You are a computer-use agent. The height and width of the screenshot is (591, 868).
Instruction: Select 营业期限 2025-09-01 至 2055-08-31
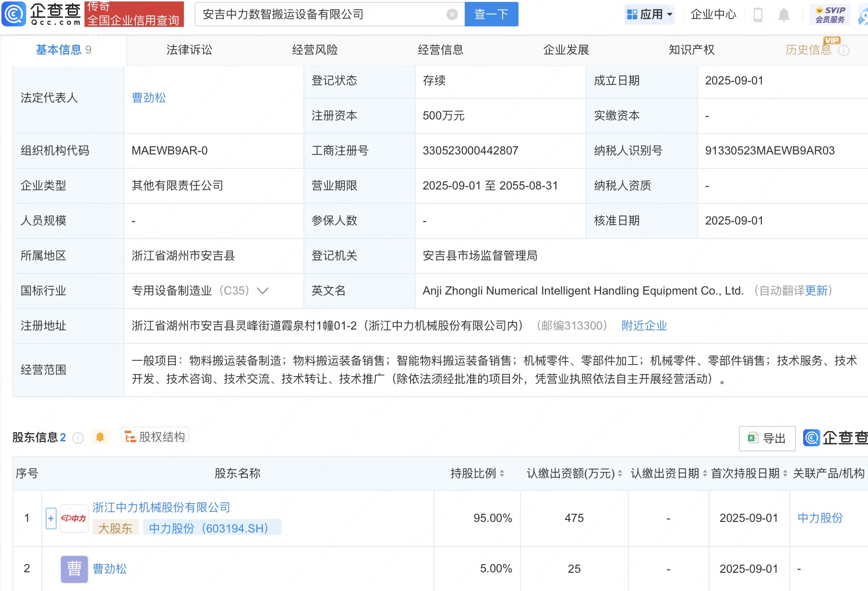click(x=490, y=186)
